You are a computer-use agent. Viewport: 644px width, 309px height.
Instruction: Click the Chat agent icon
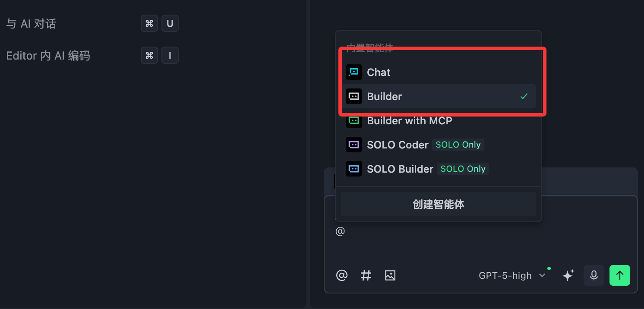pos(354,72)
